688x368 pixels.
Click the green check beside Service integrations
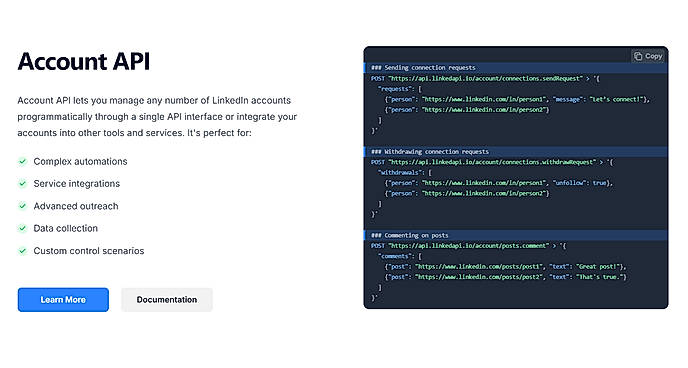pyautogui.click(x=22, y=184)
